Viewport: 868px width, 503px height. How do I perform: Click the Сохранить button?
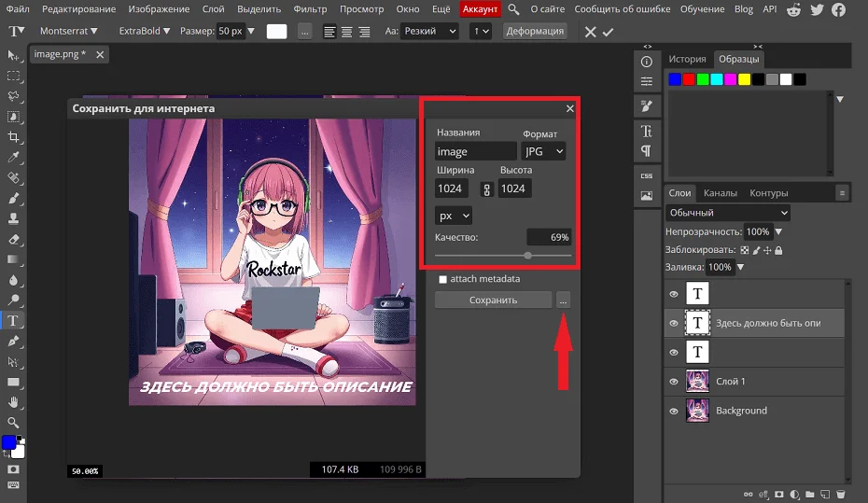click(x=493, y=300)
